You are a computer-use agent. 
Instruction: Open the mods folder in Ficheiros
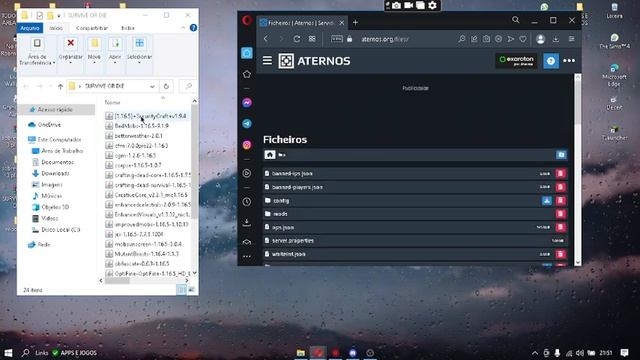pos(280,214)
